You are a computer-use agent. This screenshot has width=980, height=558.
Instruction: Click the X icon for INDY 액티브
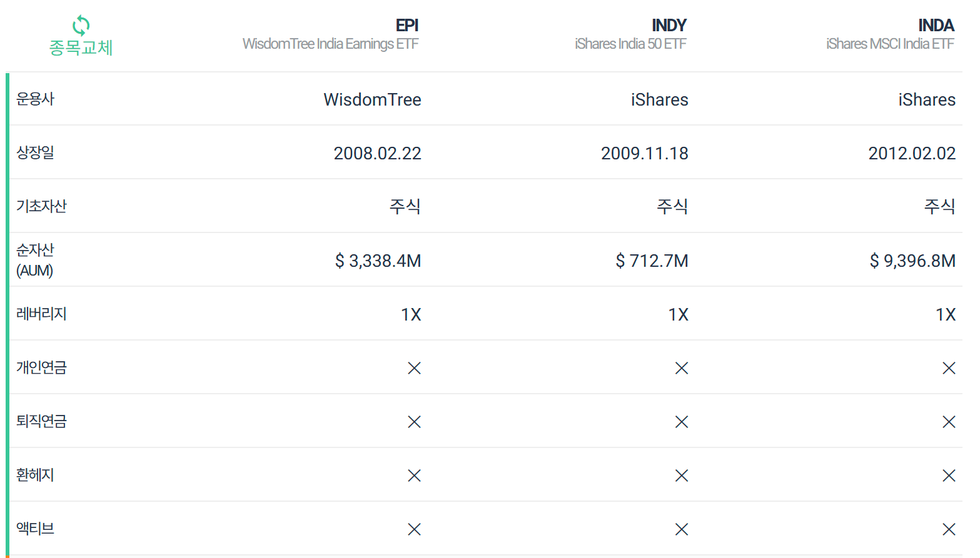[682, 529]
